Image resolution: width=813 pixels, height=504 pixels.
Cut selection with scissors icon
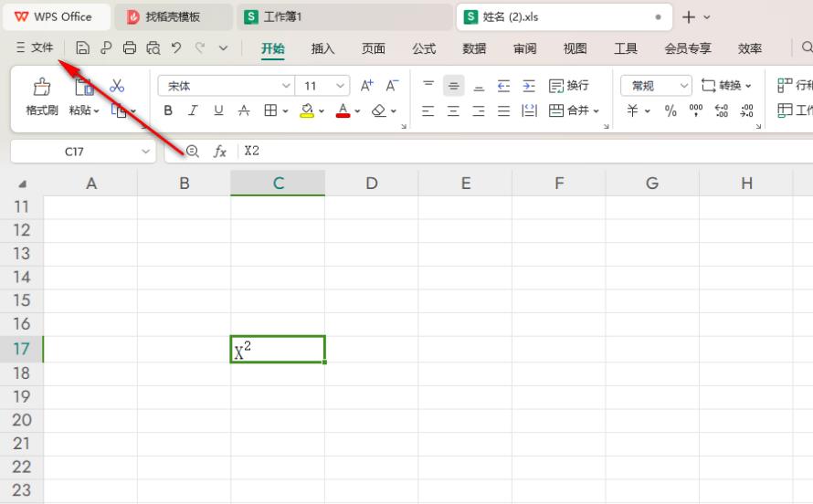(x=117, y=86)
